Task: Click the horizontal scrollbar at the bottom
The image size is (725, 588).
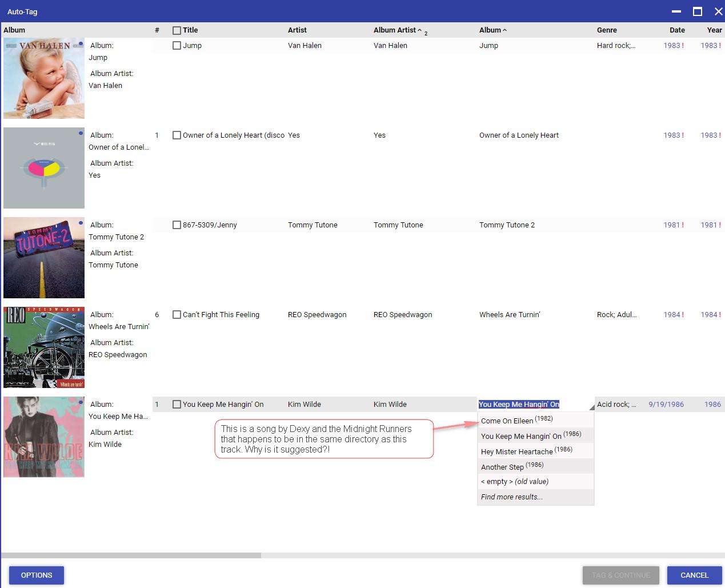Action: 131,555
